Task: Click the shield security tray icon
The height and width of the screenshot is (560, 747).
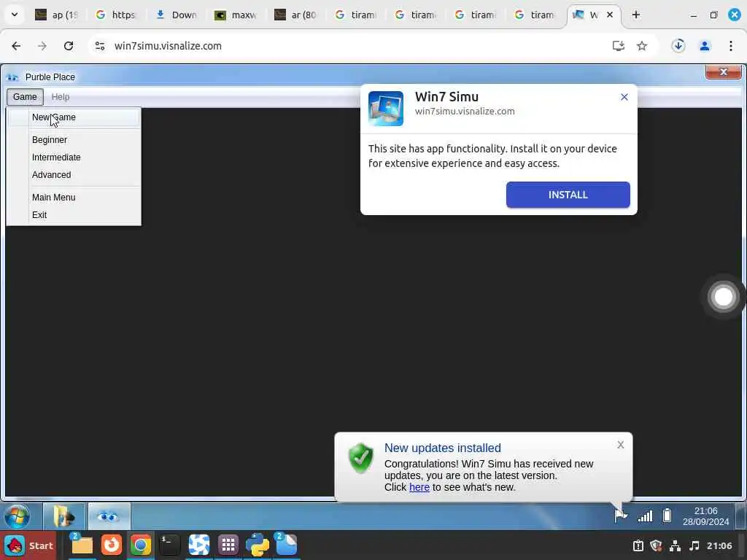Action: (x=656, y=545)
